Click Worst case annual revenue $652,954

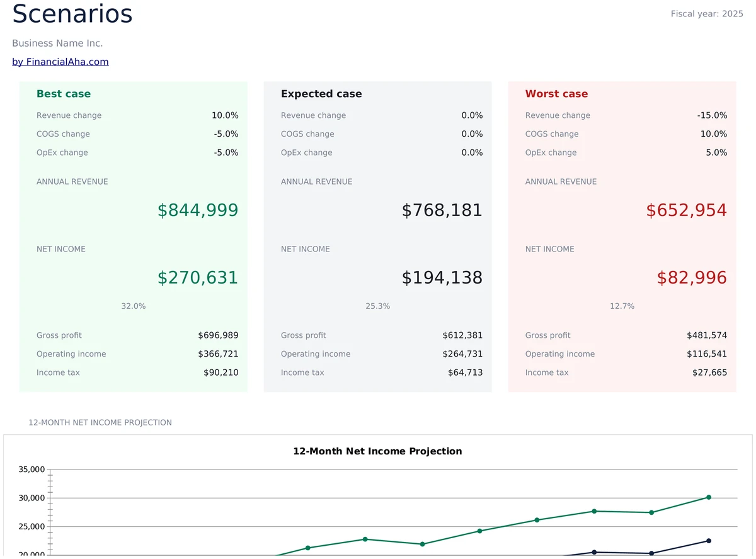click(x=687, y=210)
